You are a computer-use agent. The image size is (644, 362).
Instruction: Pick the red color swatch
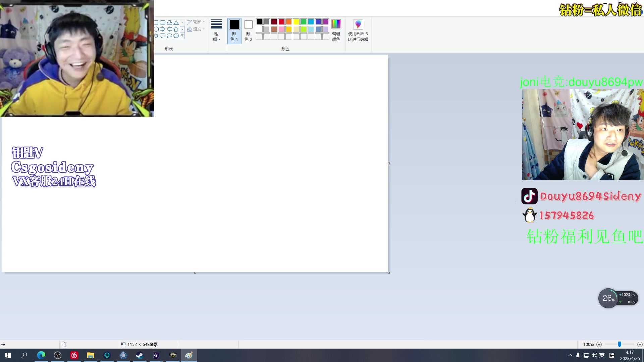click(281, 22)
